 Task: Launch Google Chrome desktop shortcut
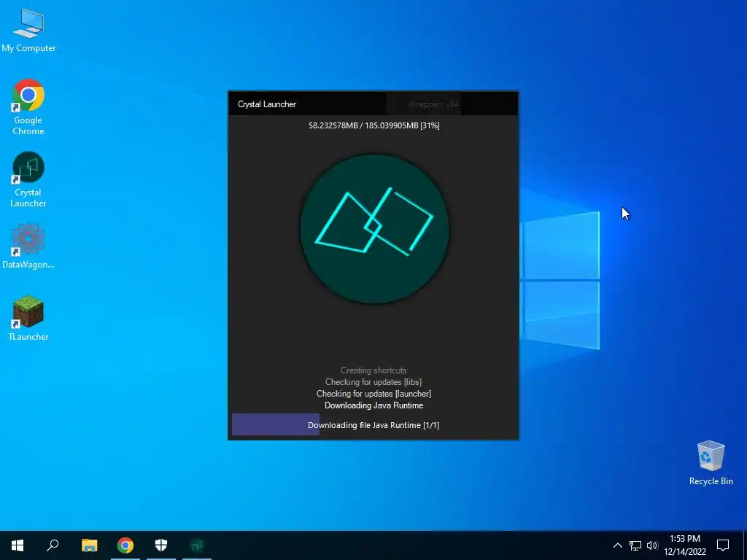[x=28, y=107]
